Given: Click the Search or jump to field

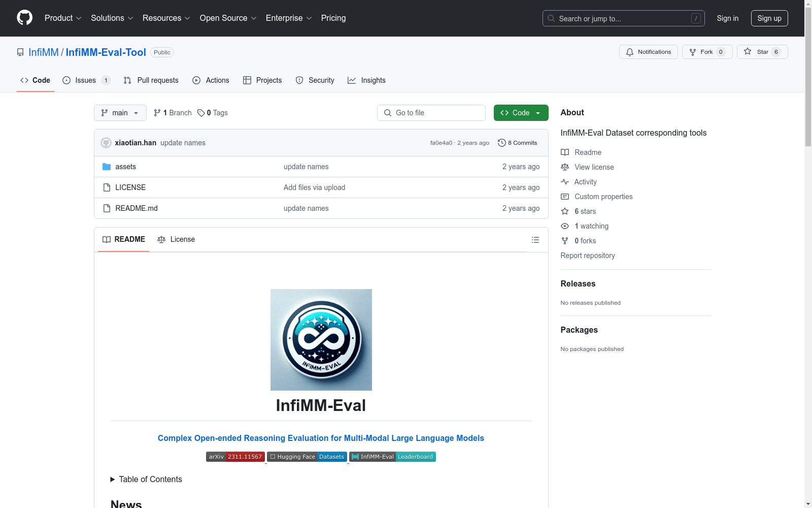Looking at the screenshot, I should [624, 18].
